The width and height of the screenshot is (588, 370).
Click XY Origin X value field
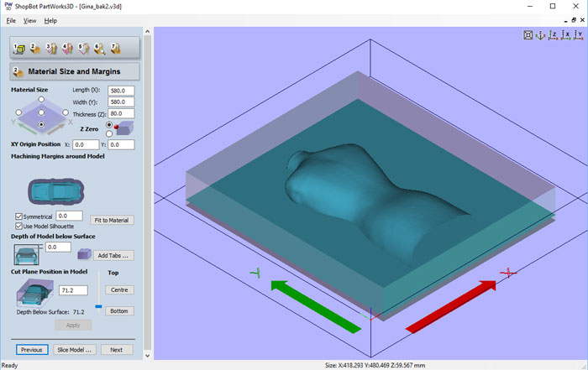click(86, 144)
